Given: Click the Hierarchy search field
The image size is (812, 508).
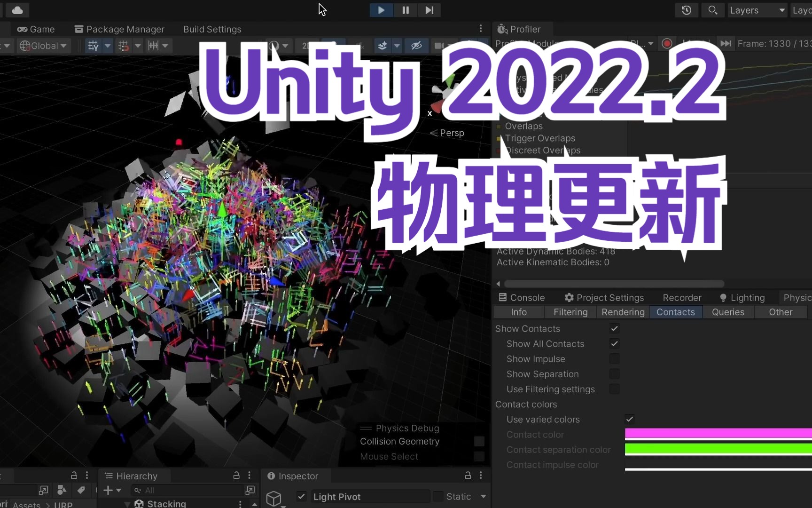Looking at the screenshot, I should tap(188, 490).
